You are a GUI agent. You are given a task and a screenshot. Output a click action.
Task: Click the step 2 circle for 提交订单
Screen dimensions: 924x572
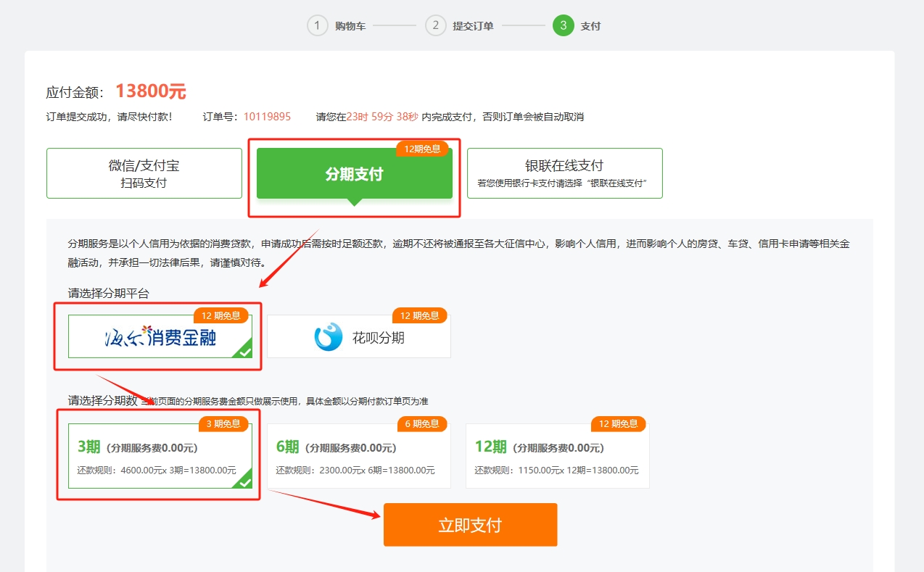(435, 26)
